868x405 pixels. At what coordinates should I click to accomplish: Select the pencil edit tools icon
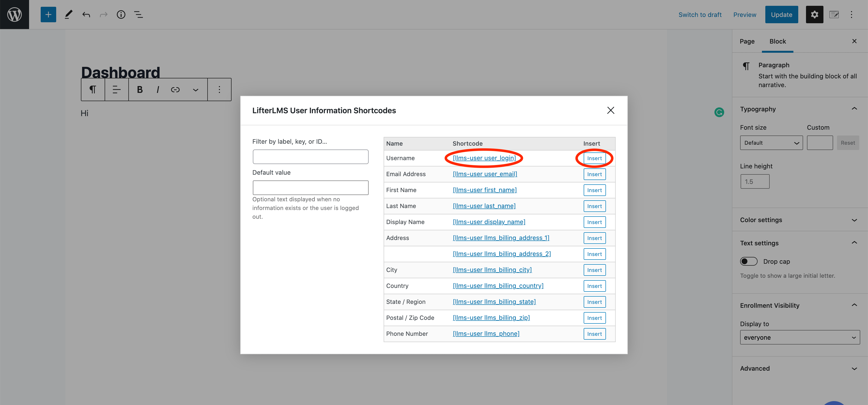[x=69, y=15]
